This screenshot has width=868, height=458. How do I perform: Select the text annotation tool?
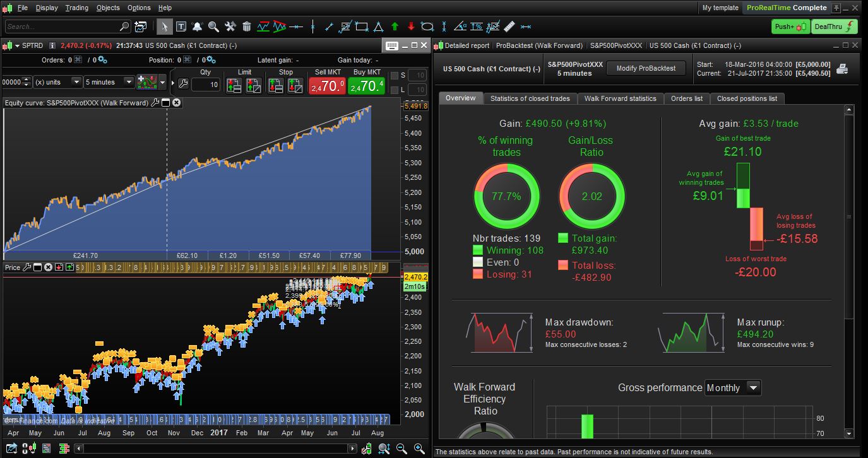coord(181,26)
